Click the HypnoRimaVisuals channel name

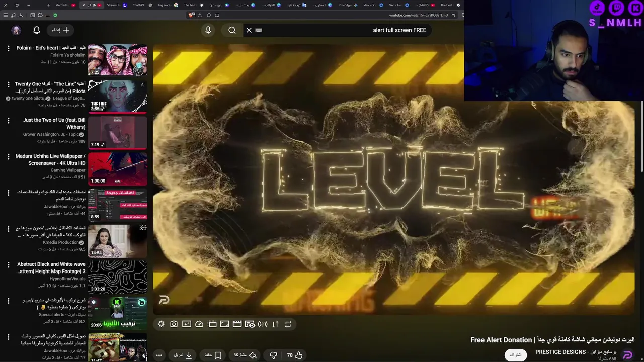(67, 279)
